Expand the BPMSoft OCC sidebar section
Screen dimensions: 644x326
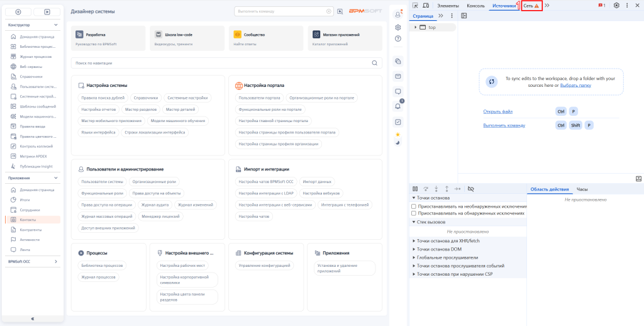(x=56, y=261)
